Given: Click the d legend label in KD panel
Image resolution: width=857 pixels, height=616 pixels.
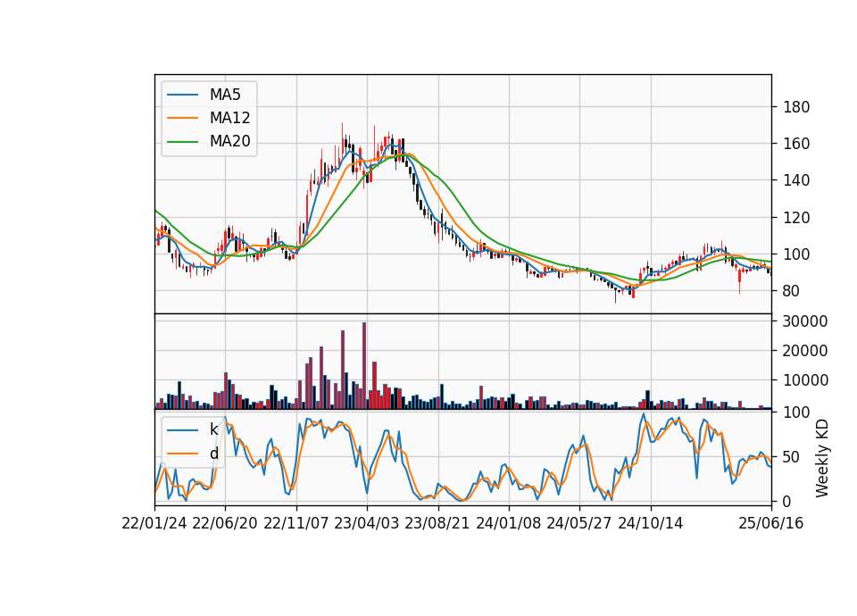Looking at the screenshot, I should tap(213, 454).
